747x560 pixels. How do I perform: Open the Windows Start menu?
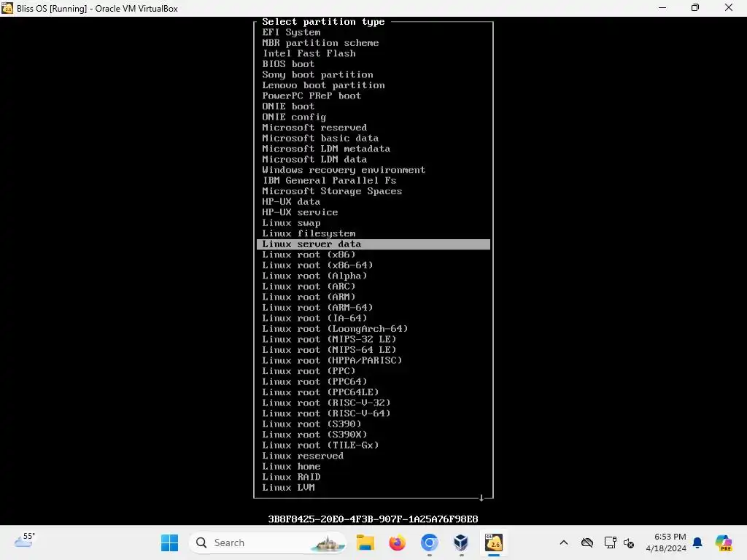click(169, 542)
